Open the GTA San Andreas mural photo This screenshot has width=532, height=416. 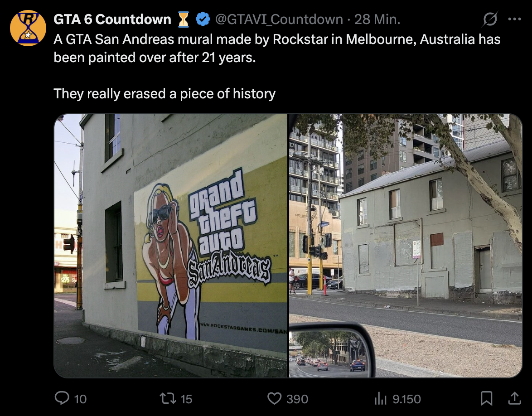(x=171, y=246)
